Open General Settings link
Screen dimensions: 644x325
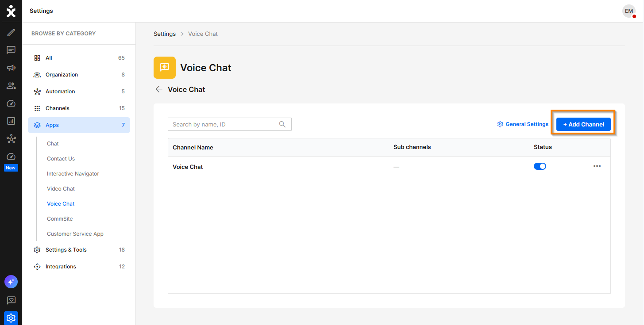(523, 124)
